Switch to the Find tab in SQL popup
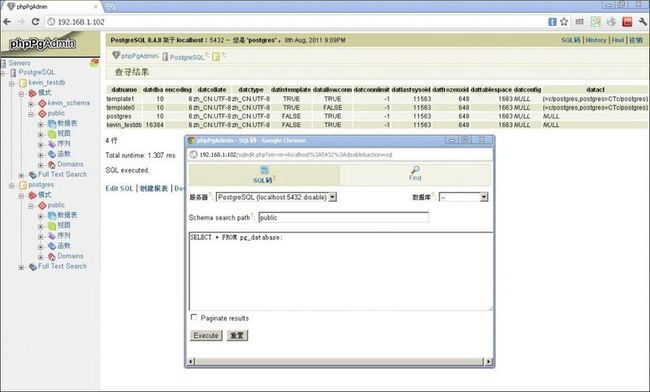 click(x=415, y=174)
